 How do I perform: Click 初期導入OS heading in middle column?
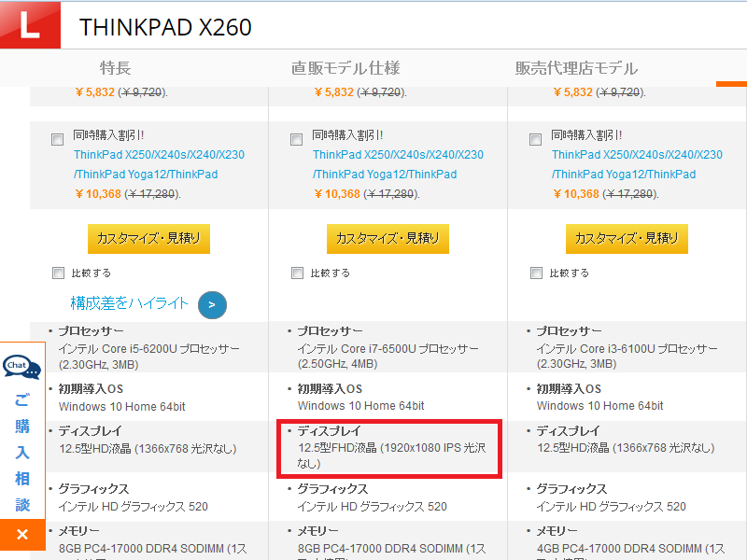(x=330, y=389)
